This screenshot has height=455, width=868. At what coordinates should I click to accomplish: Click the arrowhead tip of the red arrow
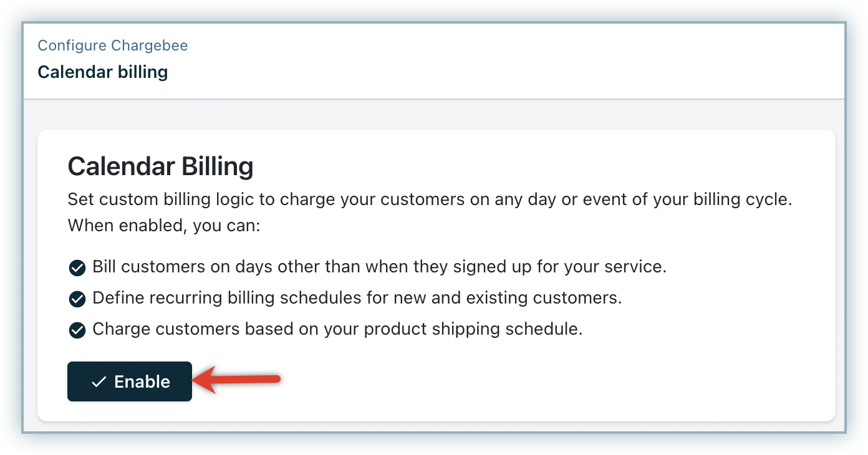196,379
